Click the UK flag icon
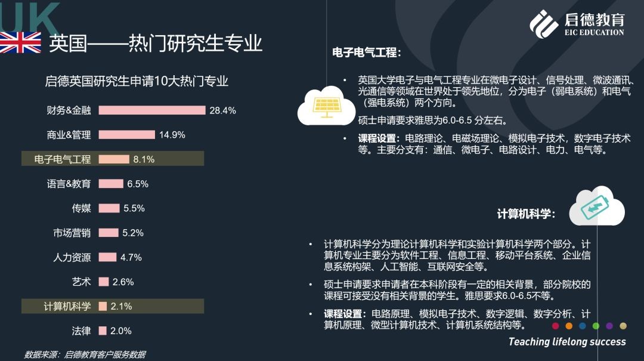644x361 pixels. [20, 43]
